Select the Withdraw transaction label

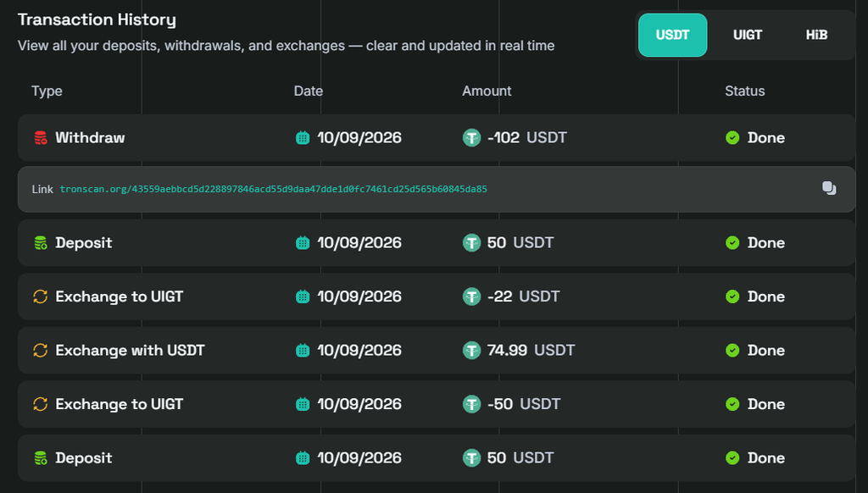90,138
